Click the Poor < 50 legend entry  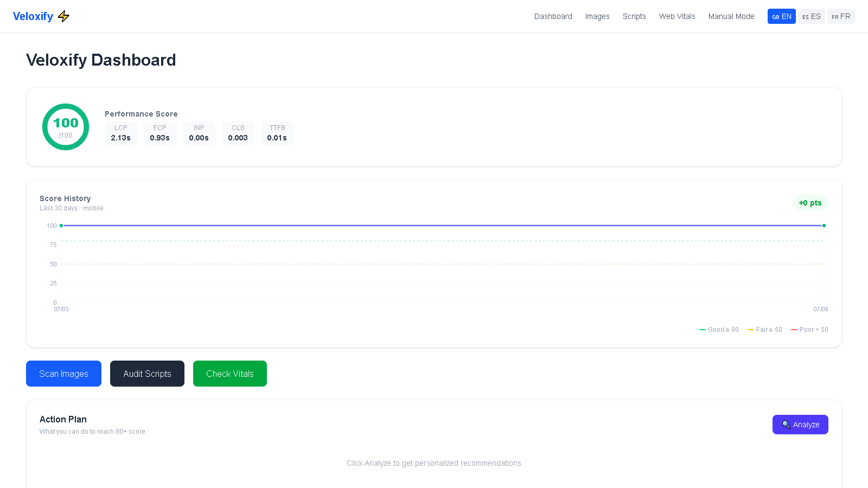tap(809, 330)
